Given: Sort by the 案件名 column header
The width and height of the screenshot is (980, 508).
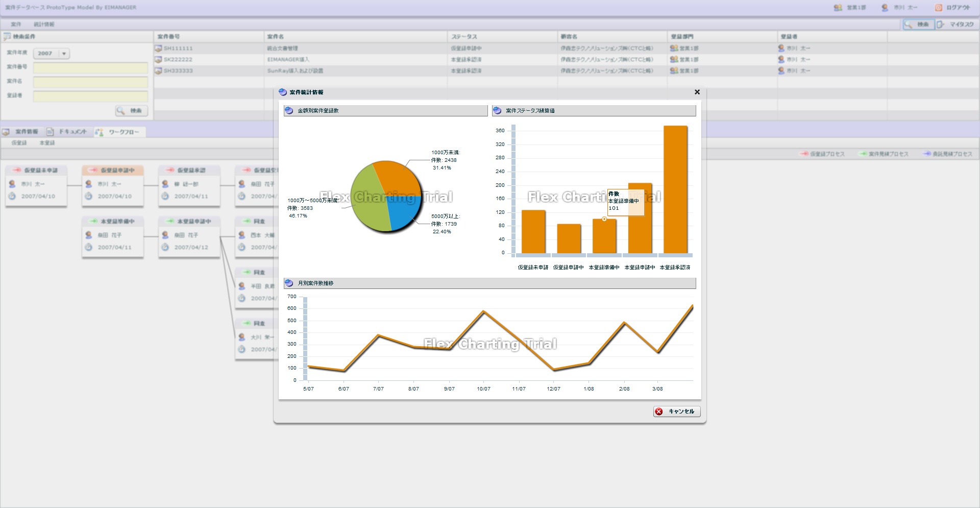Looking at the screenshot, I should click(x=356, y=36).
